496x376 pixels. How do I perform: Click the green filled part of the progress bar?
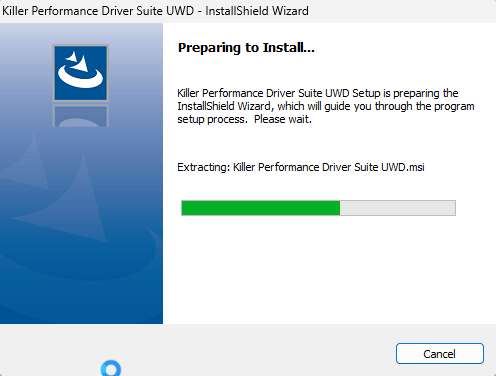click(x=261, y=208)
